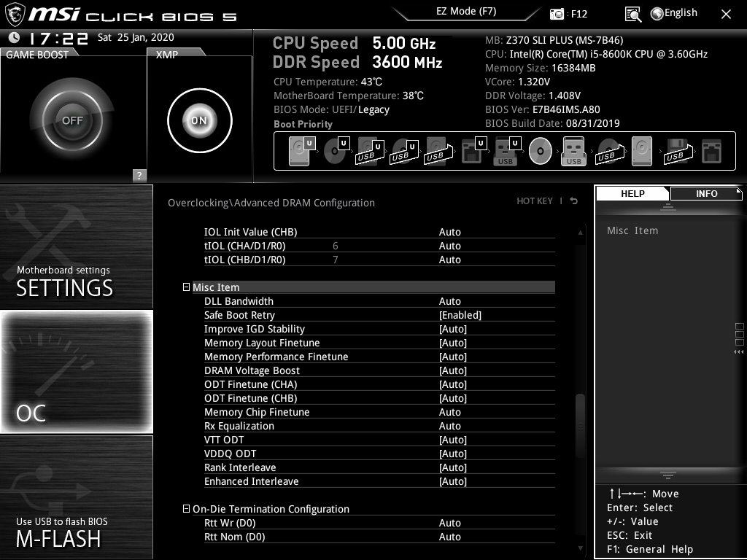The height and width of the screenshot is (560, 747).
Task: Open Safe Boot Retry [Enabled] value
Action: click(x=460, y=315)
